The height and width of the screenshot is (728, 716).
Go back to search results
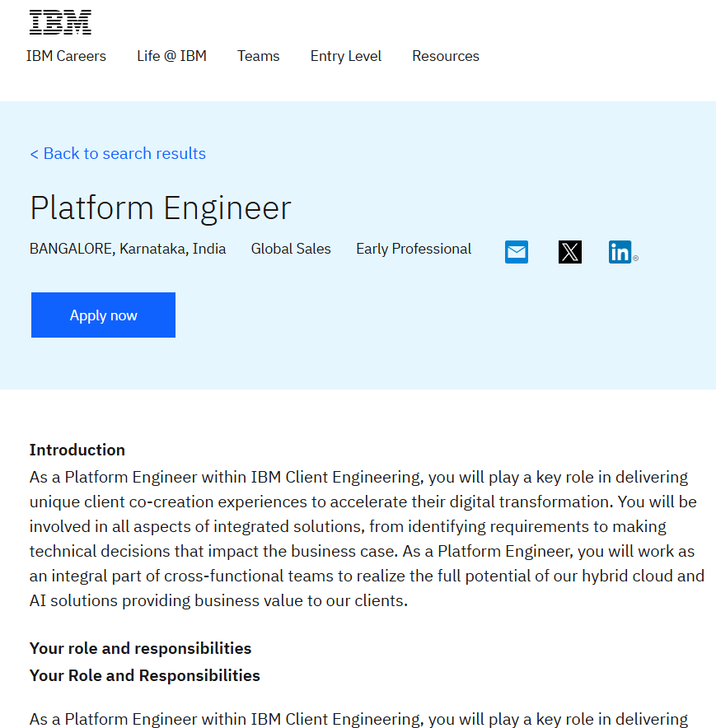[118, 154]
